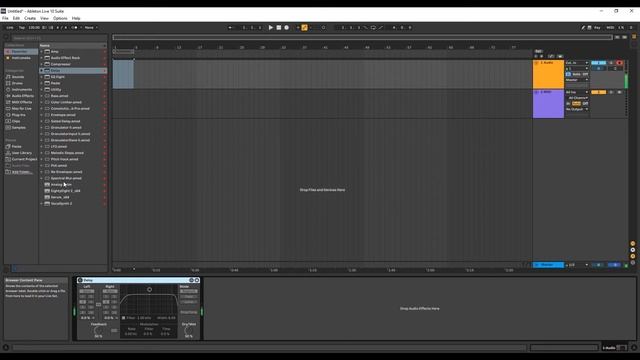Select MIDI Effects category in browser
Viewport: 640px width, 360px height.
click(22, 102)
